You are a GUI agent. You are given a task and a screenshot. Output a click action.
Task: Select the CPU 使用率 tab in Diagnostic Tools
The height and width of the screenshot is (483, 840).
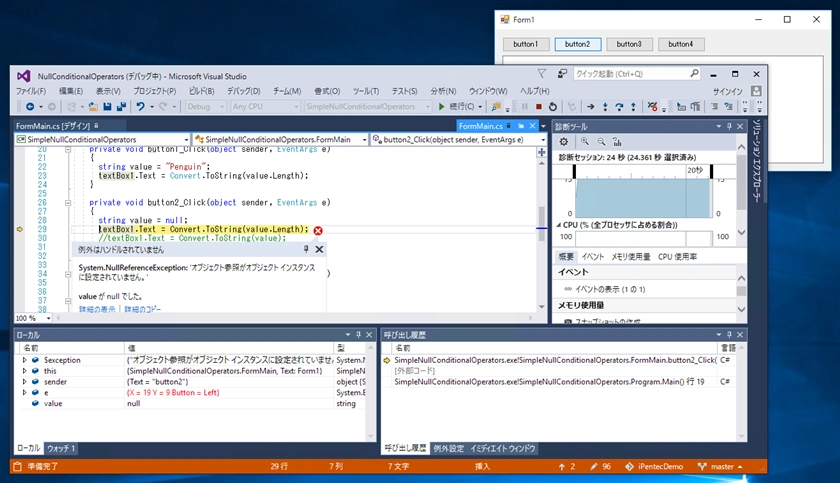pyautogui.click(x=677, y=256)
